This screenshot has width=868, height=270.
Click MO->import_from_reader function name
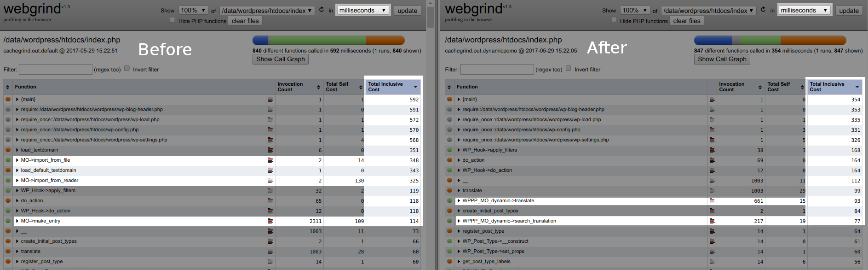pos(50,181)
